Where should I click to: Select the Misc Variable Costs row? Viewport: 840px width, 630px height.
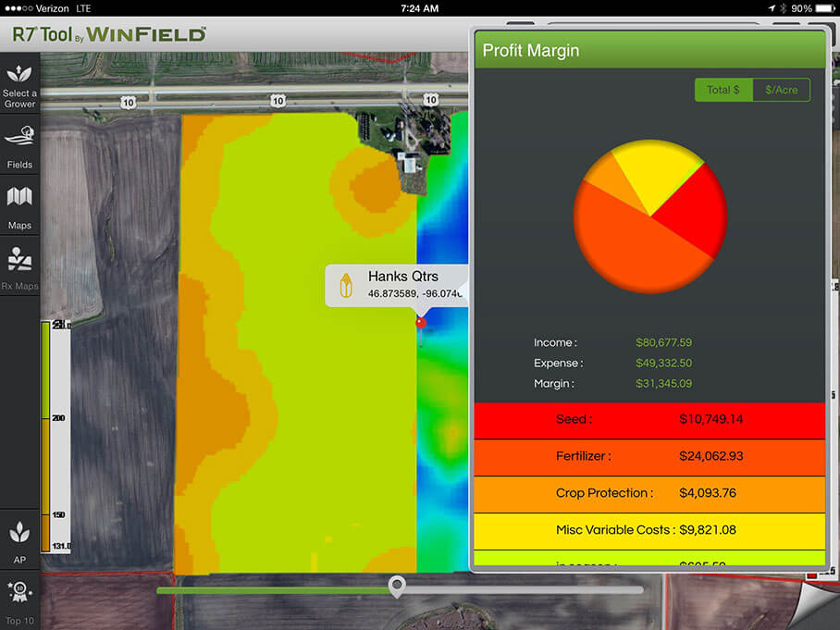[x=649, y=531]
